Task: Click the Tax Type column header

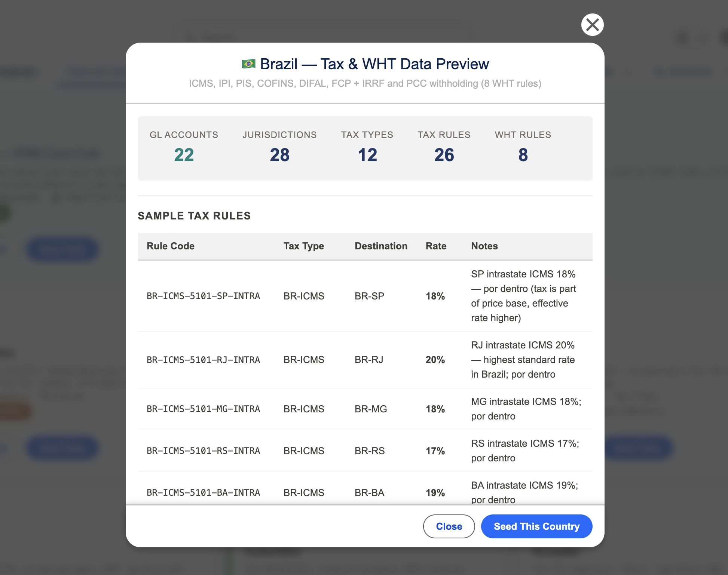Action: click(304, 246)
